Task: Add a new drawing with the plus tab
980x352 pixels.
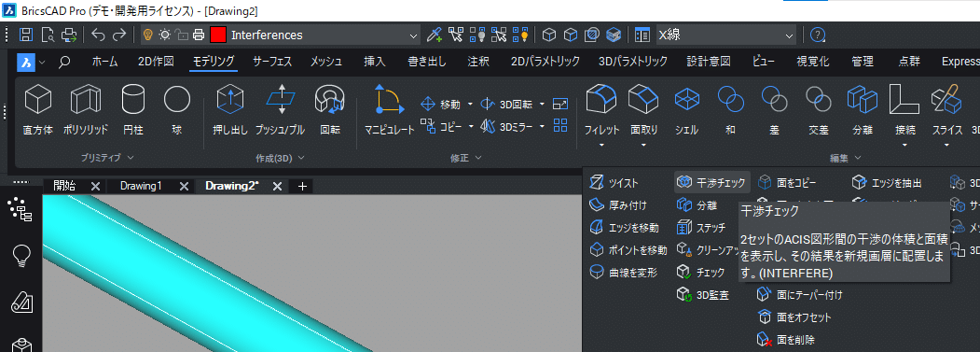Action: coord(302,186)
